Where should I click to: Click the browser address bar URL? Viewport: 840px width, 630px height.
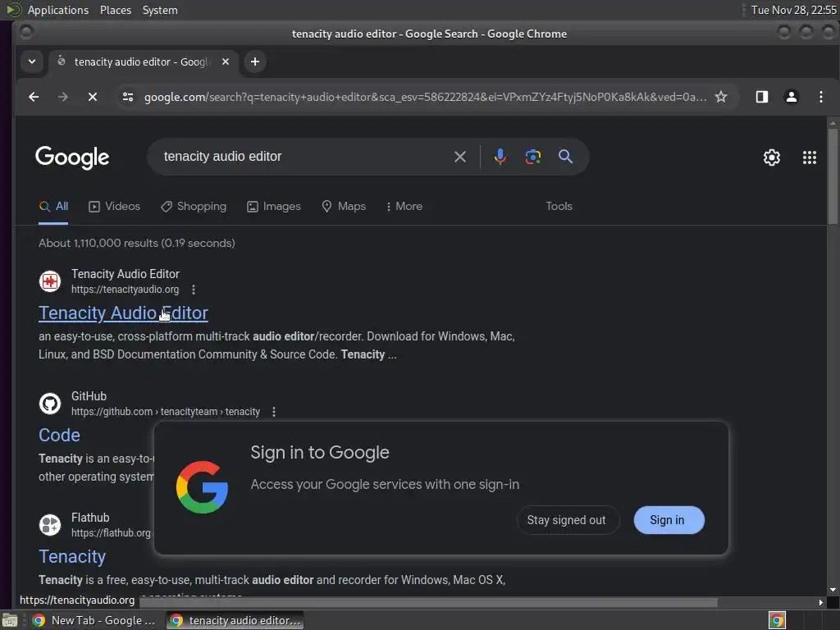[426, 97]
